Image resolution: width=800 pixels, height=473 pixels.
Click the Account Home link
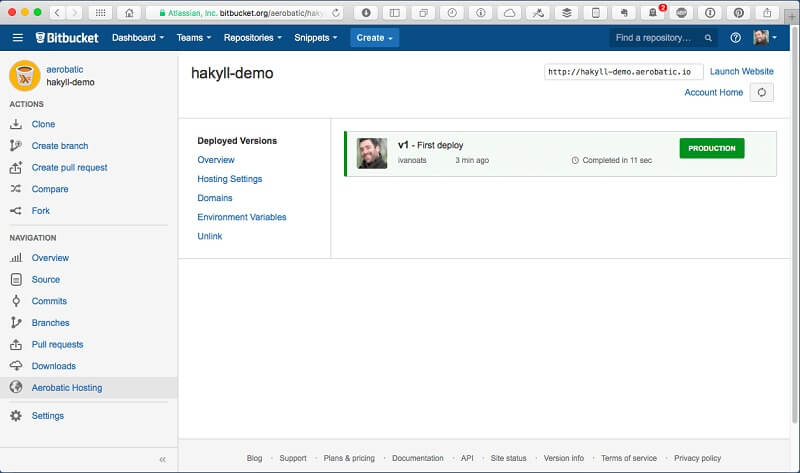(713, 92)
